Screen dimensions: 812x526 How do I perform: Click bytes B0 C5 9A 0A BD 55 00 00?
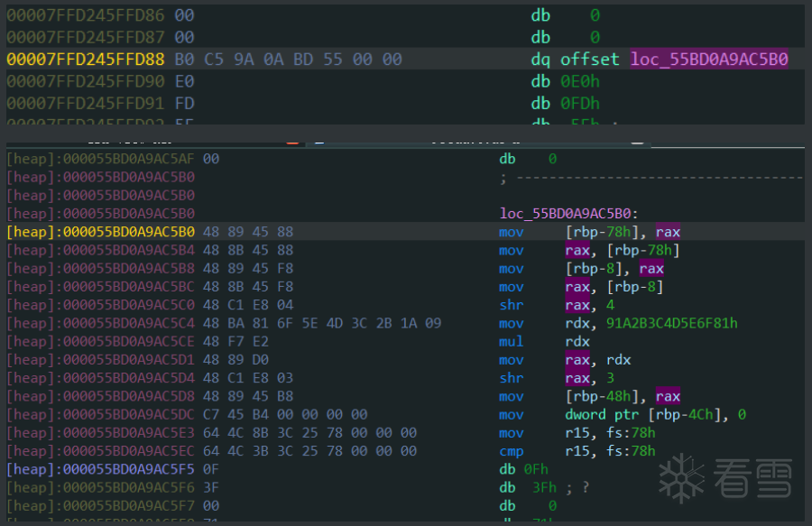point(289,60)
